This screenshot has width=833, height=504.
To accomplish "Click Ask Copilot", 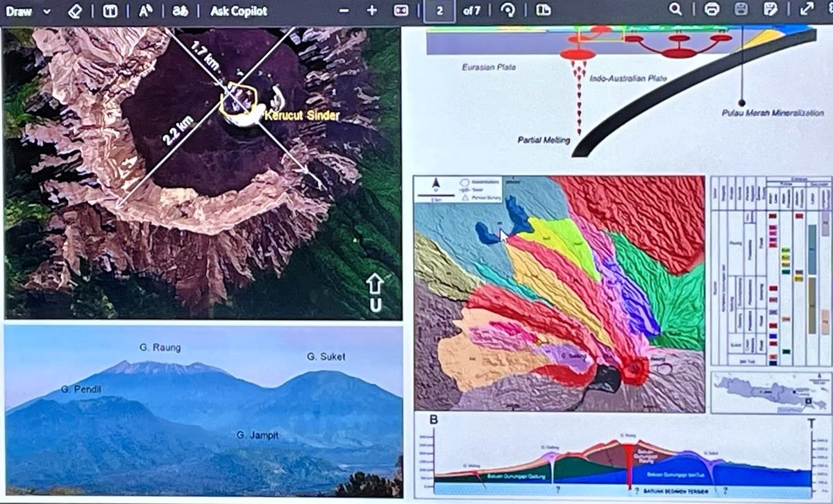I will click(x=239, y=11).
